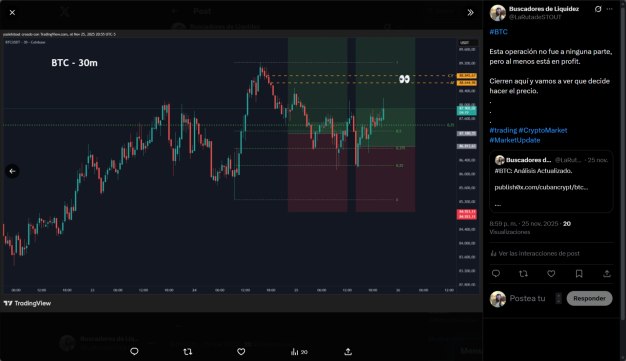Open the quoted post about Análisis Actualizado
The image size is (626, 361).
click(x=551, y=181)
